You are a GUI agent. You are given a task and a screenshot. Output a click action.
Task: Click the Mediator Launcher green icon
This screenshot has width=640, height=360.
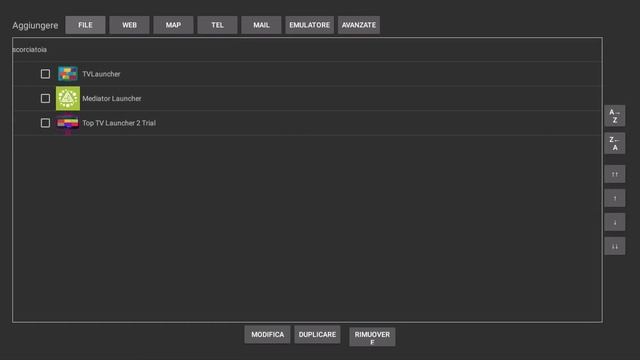[68, 98]
